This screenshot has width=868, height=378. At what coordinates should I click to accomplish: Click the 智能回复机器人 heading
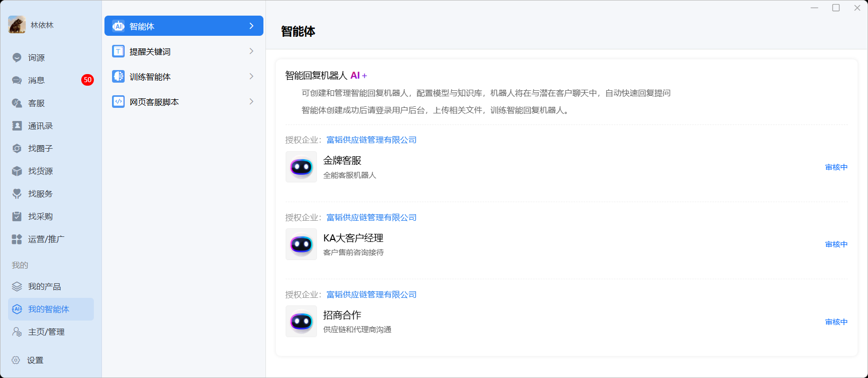pos(316,76)
